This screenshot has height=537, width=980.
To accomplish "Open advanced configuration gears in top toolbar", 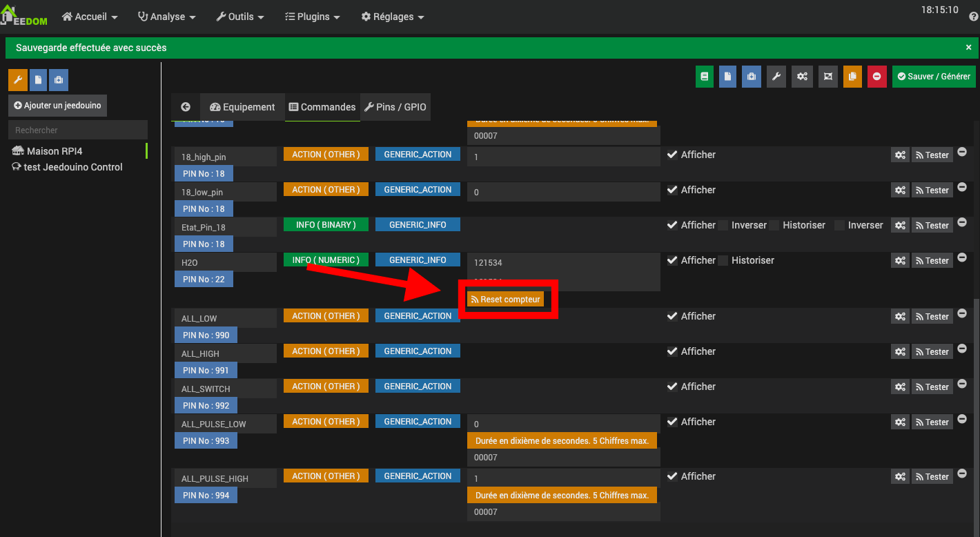I will (802, 77).
